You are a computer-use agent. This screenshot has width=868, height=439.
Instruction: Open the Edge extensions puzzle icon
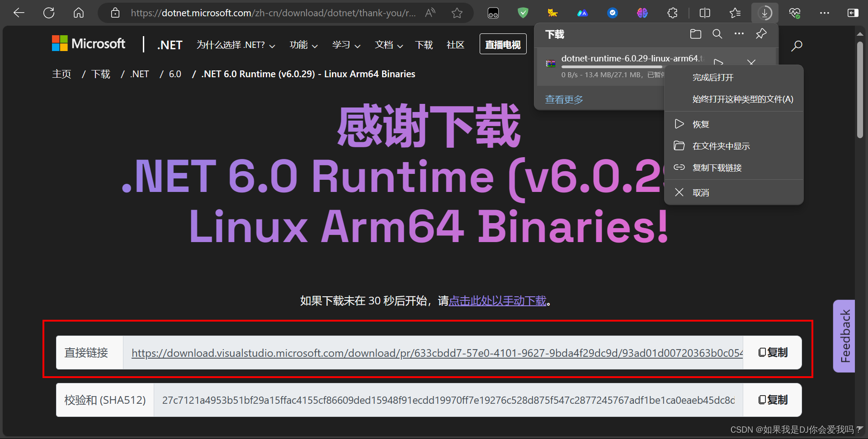673,13
